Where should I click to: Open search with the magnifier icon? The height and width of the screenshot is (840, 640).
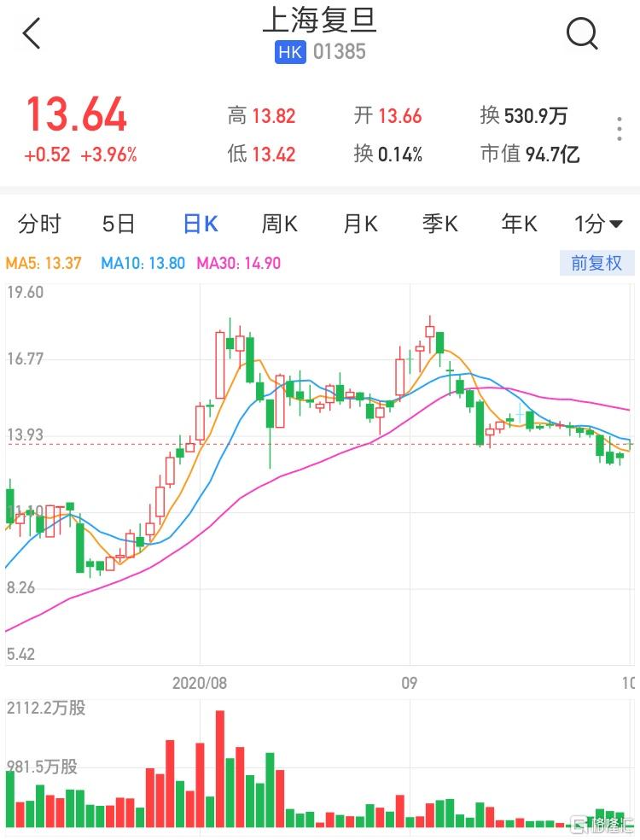582,34
